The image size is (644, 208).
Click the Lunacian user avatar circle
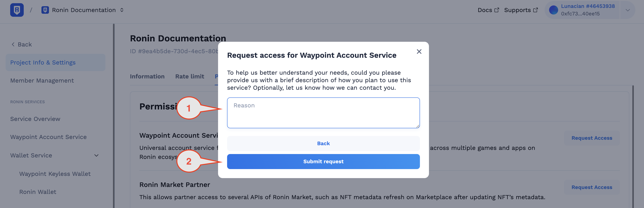click(553, 10)
